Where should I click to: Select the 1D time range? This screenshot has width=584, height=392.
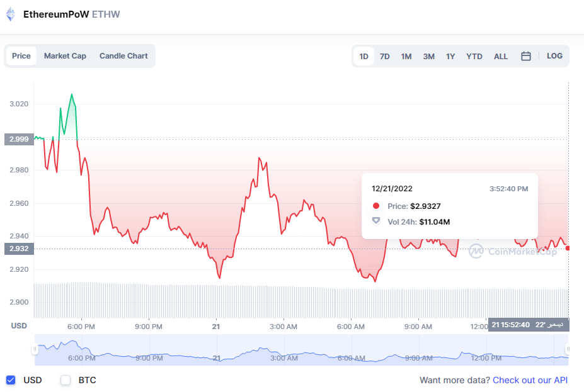364,56
